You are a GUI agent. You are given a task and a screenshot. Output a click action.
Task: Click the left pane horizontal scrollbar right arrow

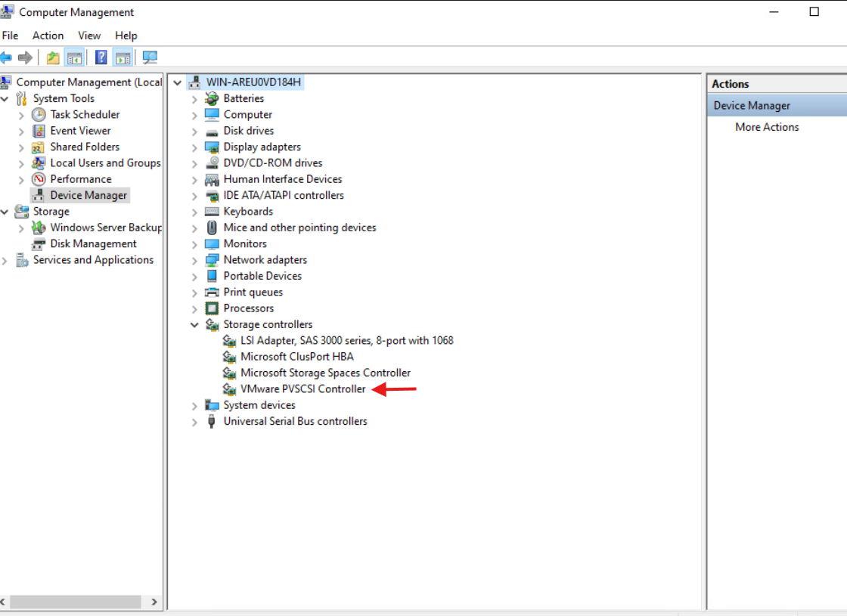[154, 602]
